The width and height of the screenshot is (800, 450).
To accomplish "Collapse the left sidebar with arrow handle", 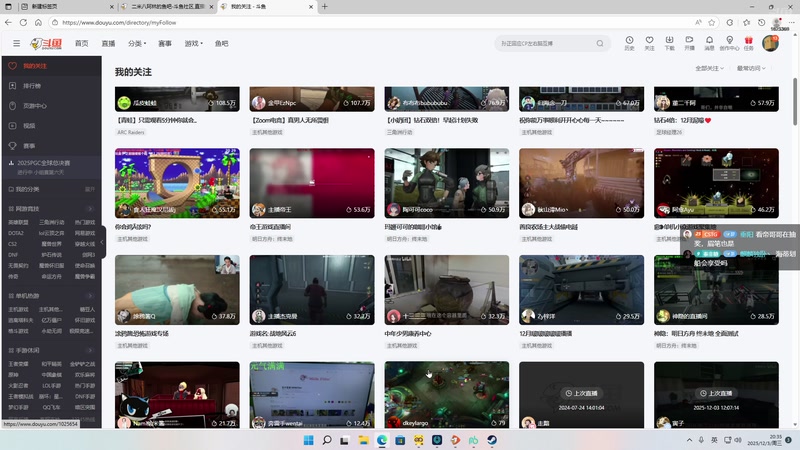I will [103, 242].
